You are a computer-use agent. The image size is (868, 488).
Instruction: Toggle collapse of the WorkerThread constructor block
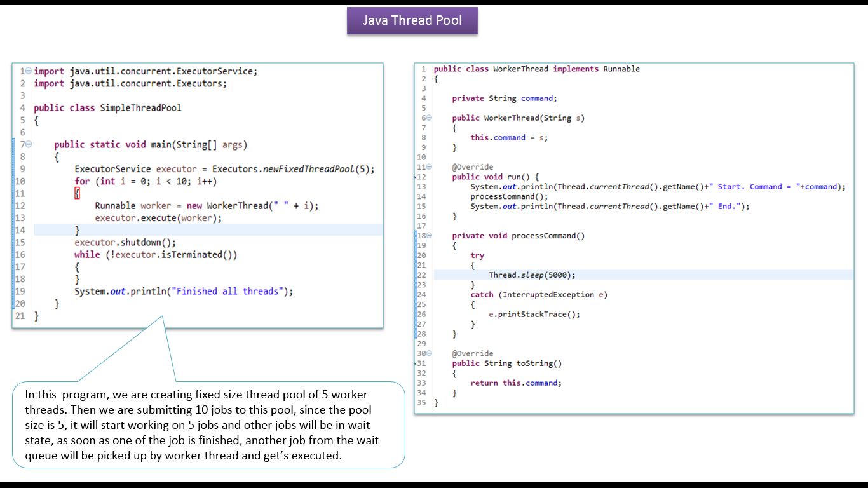(428, 118)
